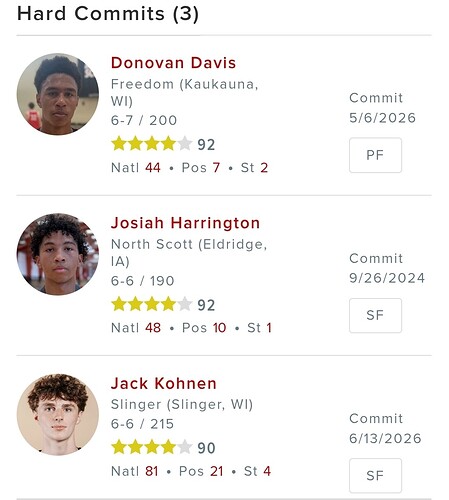Click Jack Kohnen position rank 21
This screenshot has height=500, width=449.
pyautogui.click(x=217, y=471)
